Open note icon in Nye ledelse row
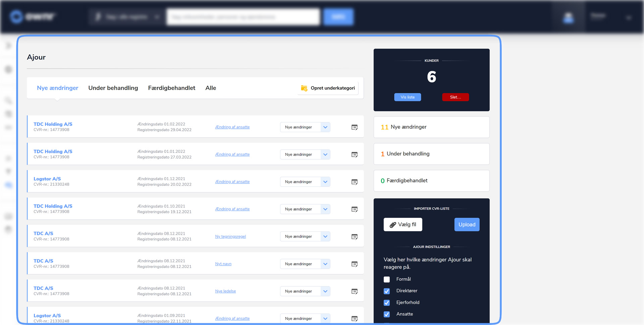644x325 pixels. pos(355,291)
